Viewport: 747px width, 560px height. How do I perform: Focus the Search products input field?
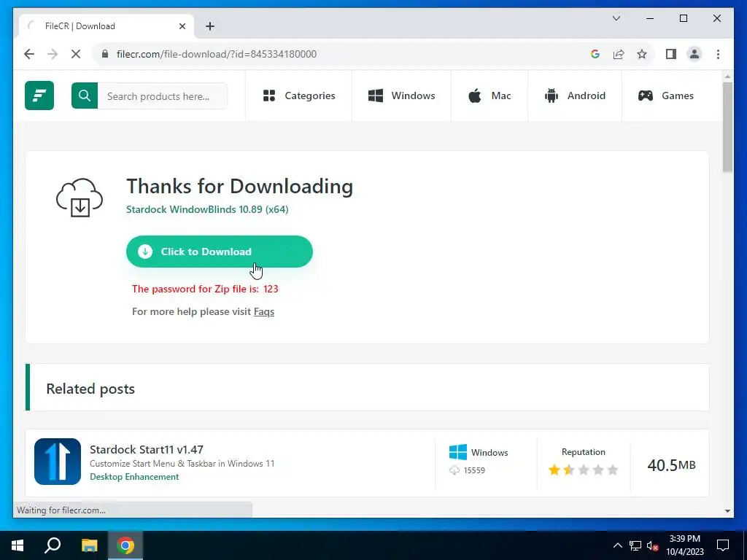point(162,96)
